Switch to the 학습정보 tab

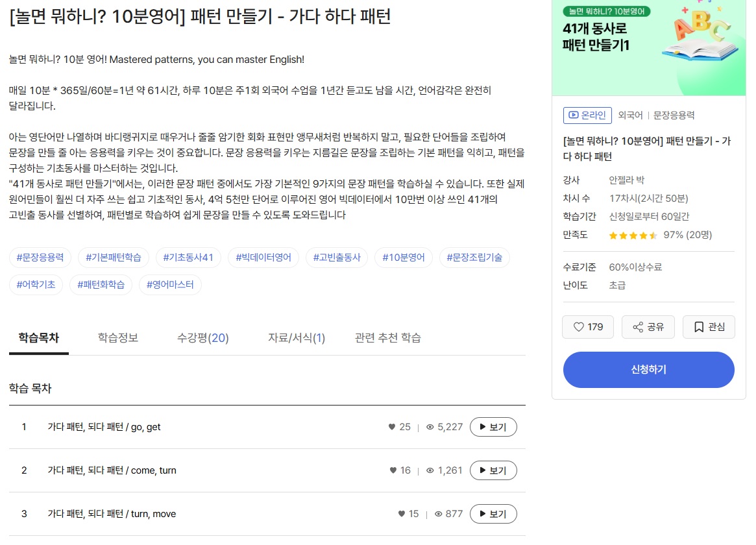click(118, 337)
